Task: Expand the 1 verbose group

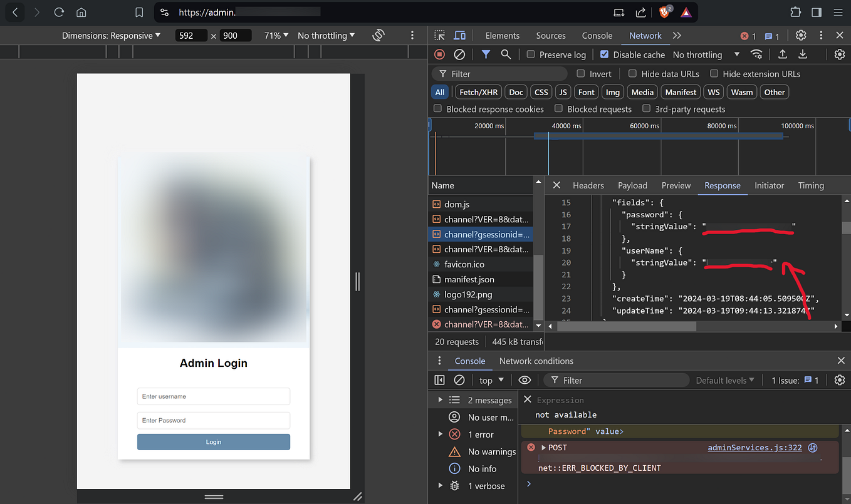Action: click(x=440, y=486)
